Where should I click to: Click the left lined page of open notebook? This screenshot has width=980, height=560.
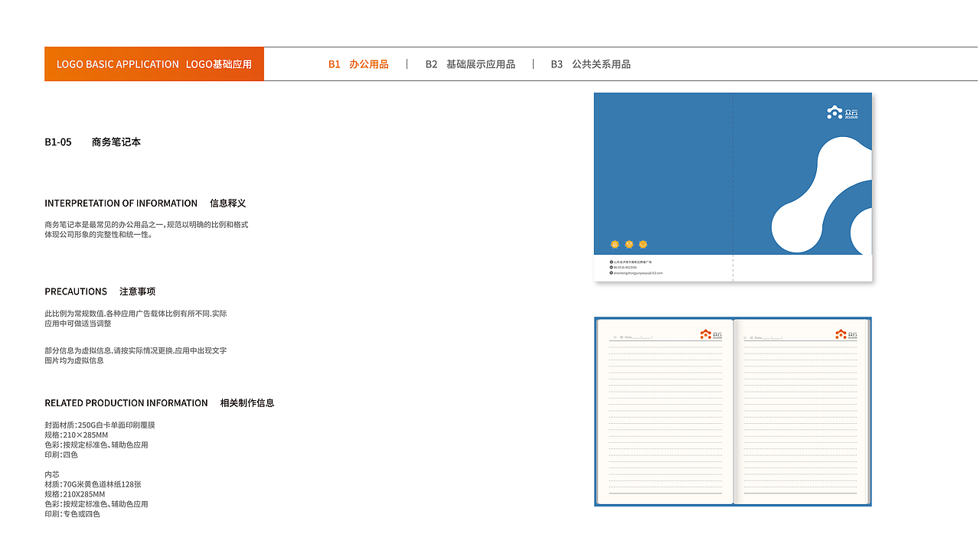[665, 412]
